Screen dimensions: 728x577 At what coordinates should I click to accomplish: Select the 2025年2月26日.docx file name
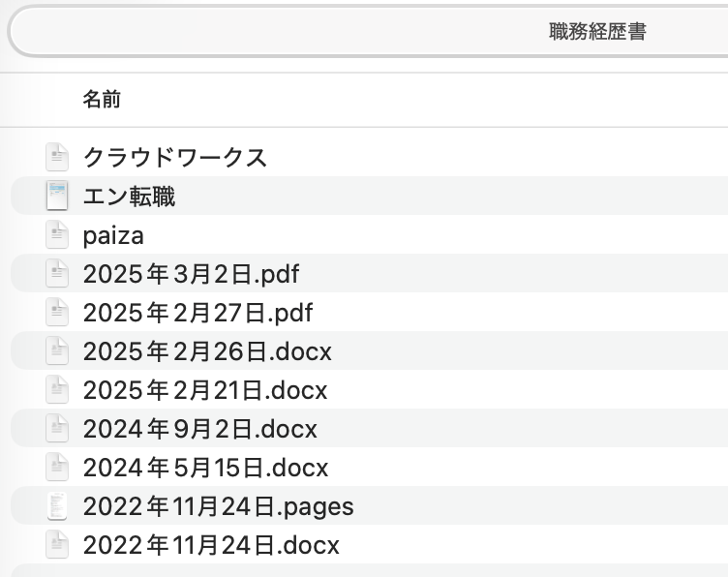[x=207, y=350]
